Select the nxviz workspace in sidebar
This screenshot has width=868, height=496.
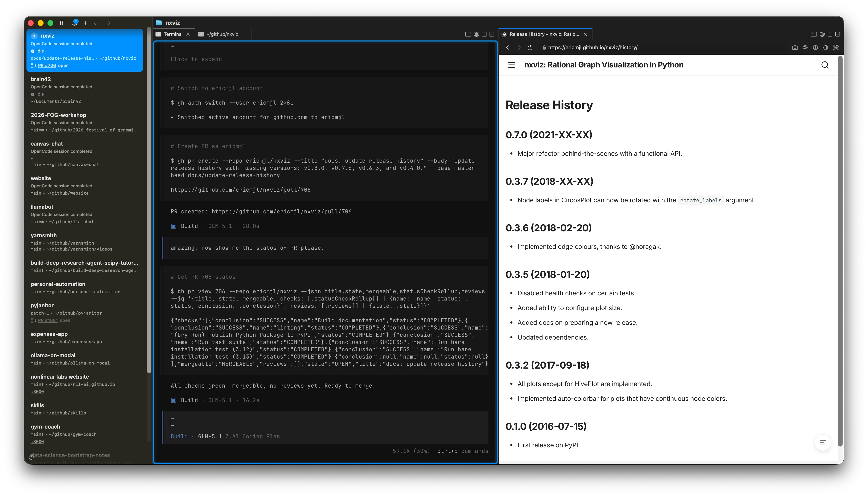click(85, 50)
